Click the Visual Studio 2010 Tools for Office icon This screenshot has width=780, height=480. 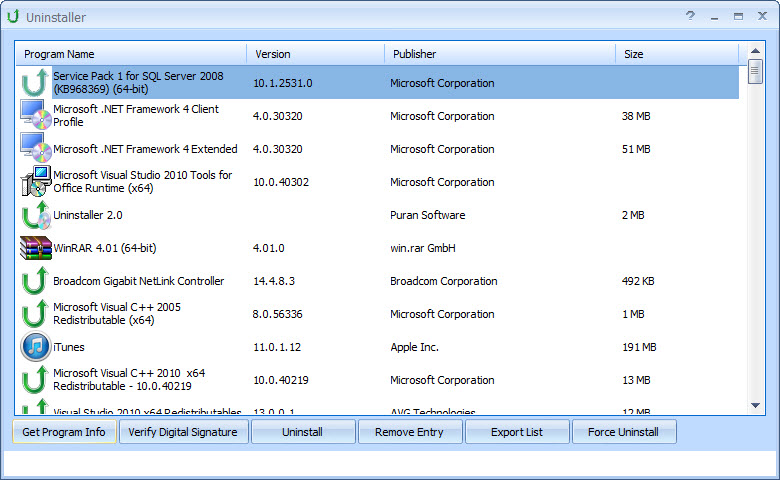click(35, 181)
